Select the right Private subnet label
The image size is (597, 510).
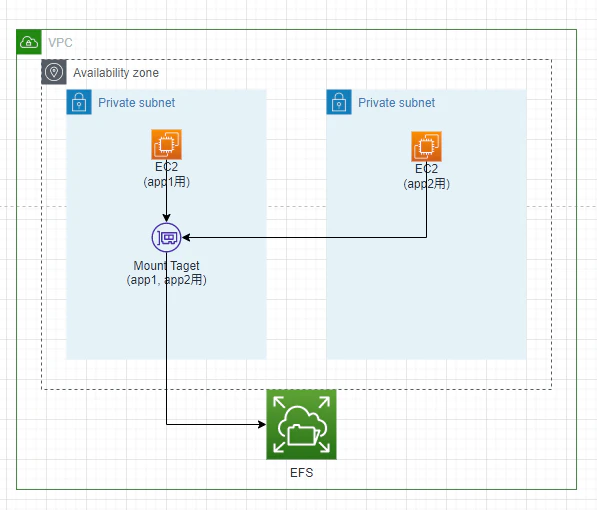pyautogui.click(x=396, y=102)
